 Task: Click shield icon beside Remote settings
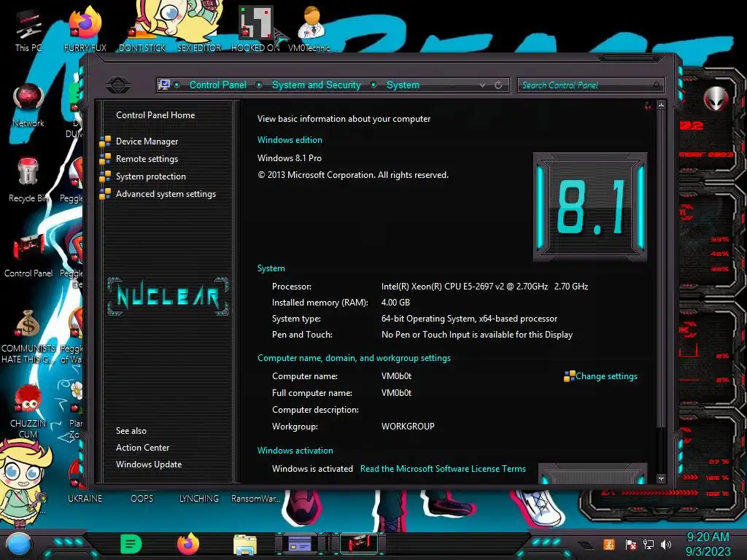(105, 159)
